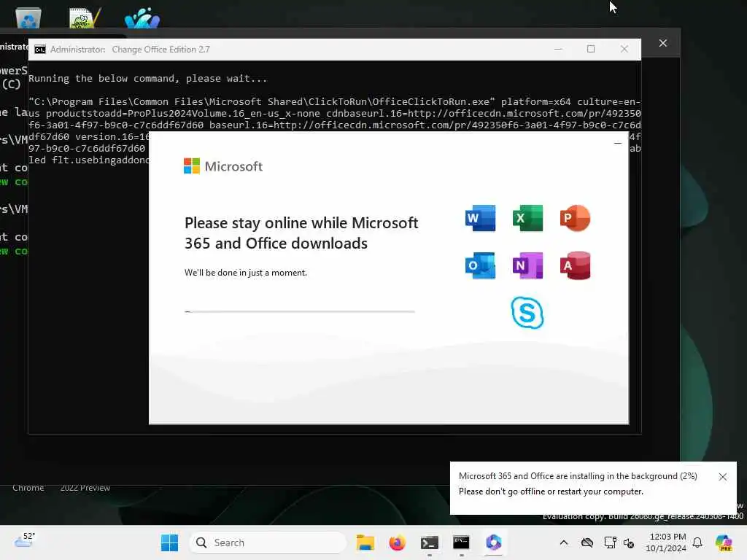Switch to Microsoft 365 installer taskbar icon
This screenshot has height=560, width=747.
pyautogui.click(x=494, y=542)
